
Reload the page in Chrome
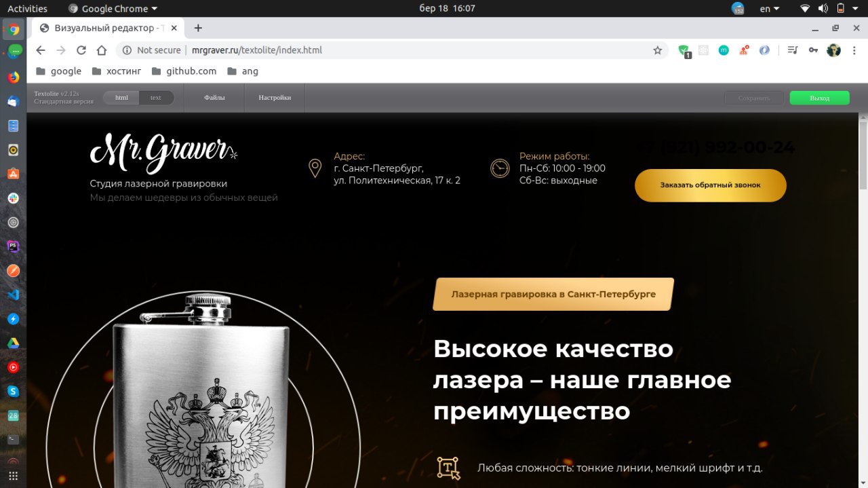point(81,50)
